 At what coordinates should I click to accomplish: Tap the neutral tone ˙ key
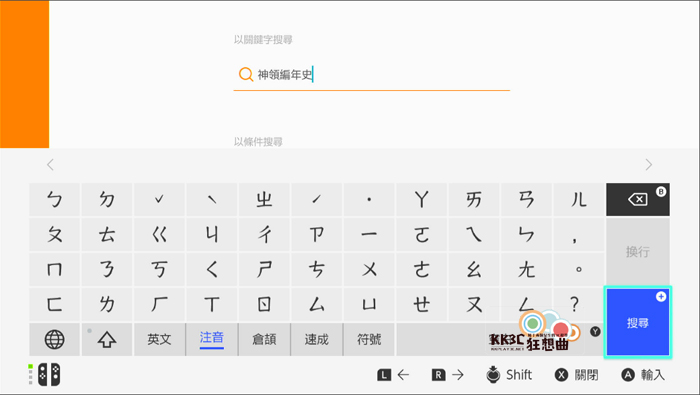[x=369, y=199]
